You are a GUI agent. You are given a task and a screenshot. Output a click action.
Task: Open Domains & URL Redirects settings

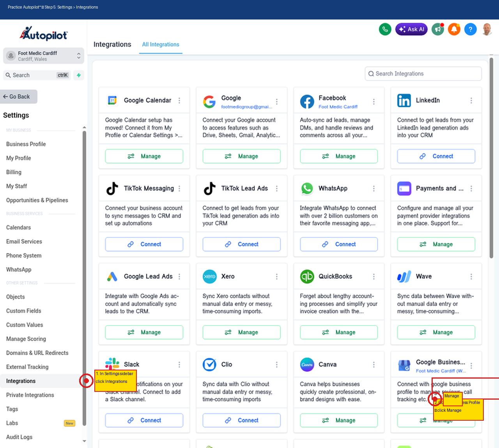tap(37, 353)
